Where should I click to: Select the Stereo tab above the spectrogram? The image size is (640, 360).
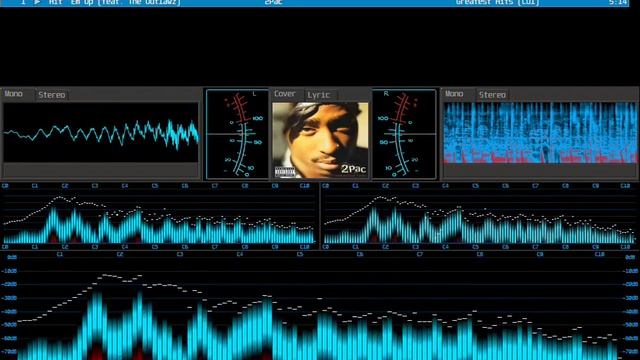pyautogui.click(x=492, y=95)
